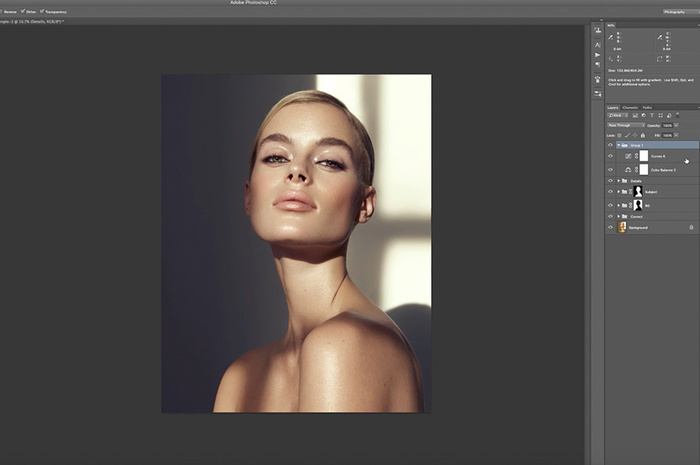
Task: Click the Opacity 100% value field
Action: tap(667, 125)
